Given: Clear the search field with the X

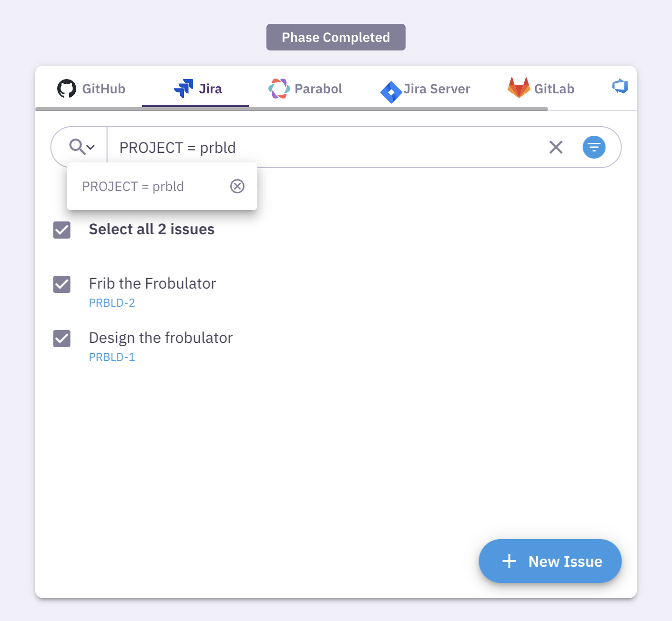Looking at the screenshot, I should pyautogui.click(x=556, y=147).
